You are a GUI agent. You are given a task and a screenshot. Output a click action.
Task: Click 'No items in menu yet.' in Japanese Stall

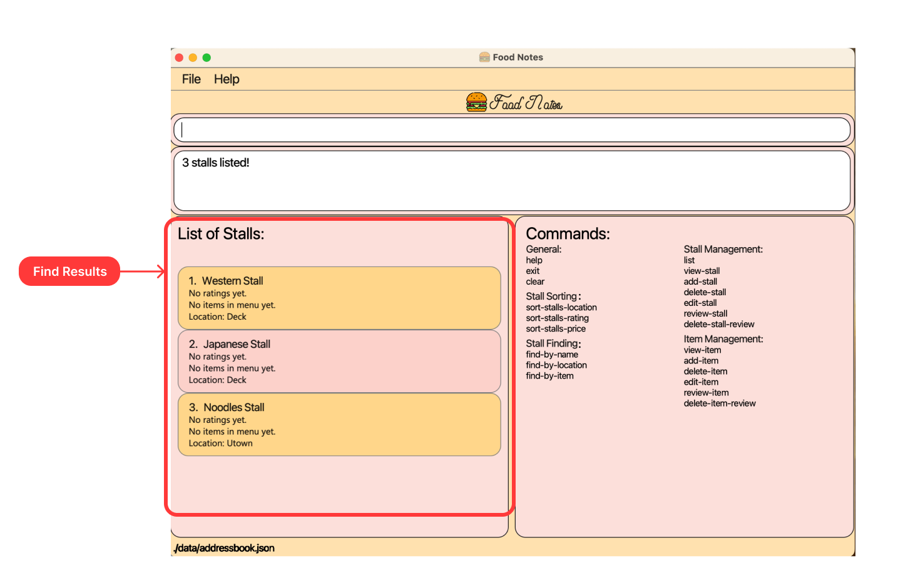coord(232,368)
